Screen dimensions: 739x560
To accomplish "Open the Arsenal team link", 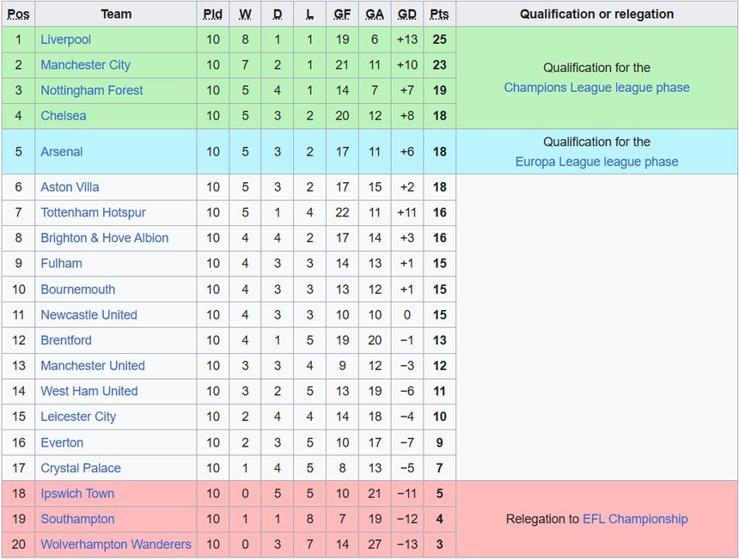I will (x=62, y=152).
